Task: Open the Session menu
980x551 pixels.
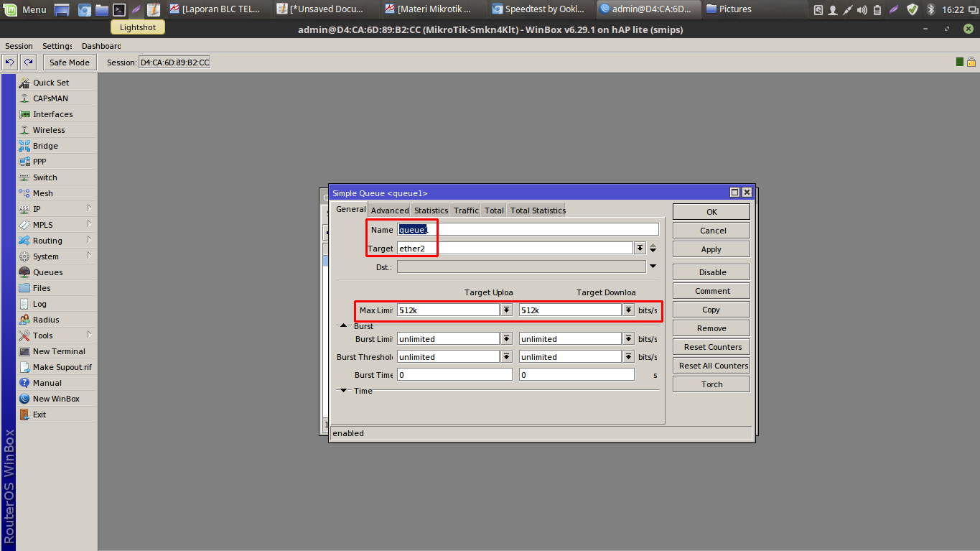Action: tap(19, 46)
